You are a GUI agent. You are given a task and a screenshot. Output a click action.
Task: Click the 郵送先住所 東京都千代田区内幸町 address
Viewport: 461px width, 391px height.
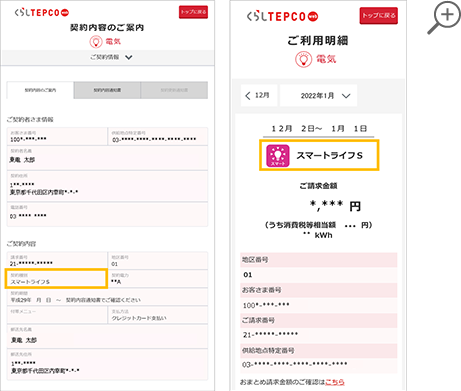coord(45,371)
